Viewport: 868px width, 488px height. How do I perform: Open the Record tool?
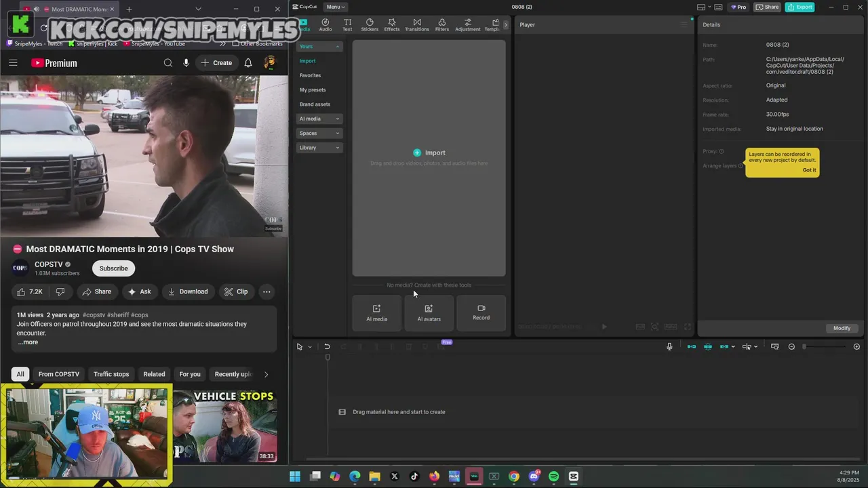click(481, 313)
